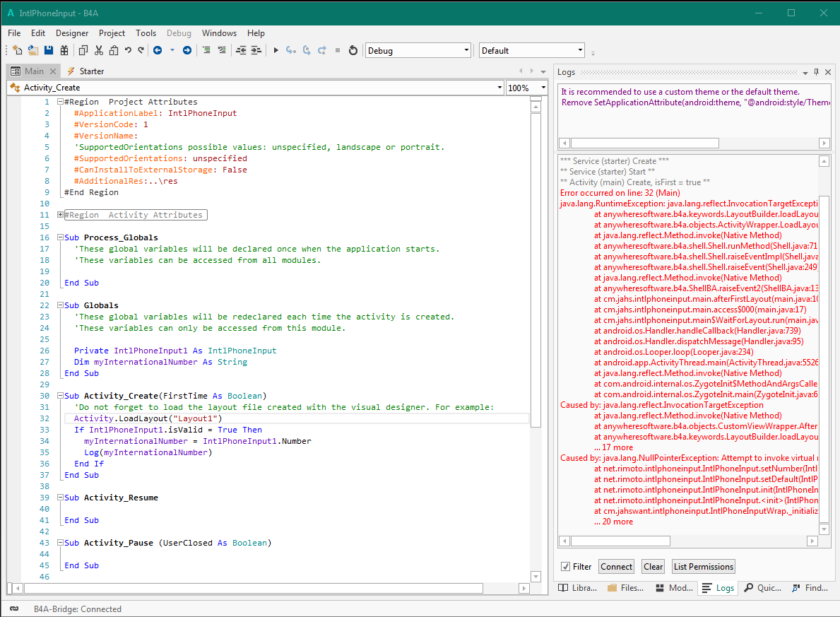Run the project with the play icon
The height and width of the screenshot is (617, 840).
pos(276,50)
